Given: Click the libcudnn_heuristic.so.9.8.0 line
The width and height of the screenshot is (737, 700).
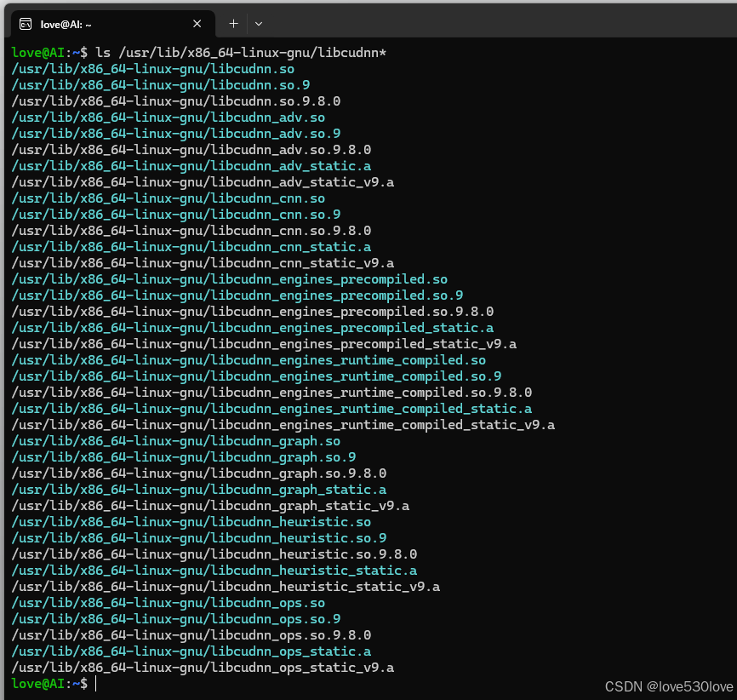Looking at the screenshot, I should pyautogui.click(x=214, y=554).
